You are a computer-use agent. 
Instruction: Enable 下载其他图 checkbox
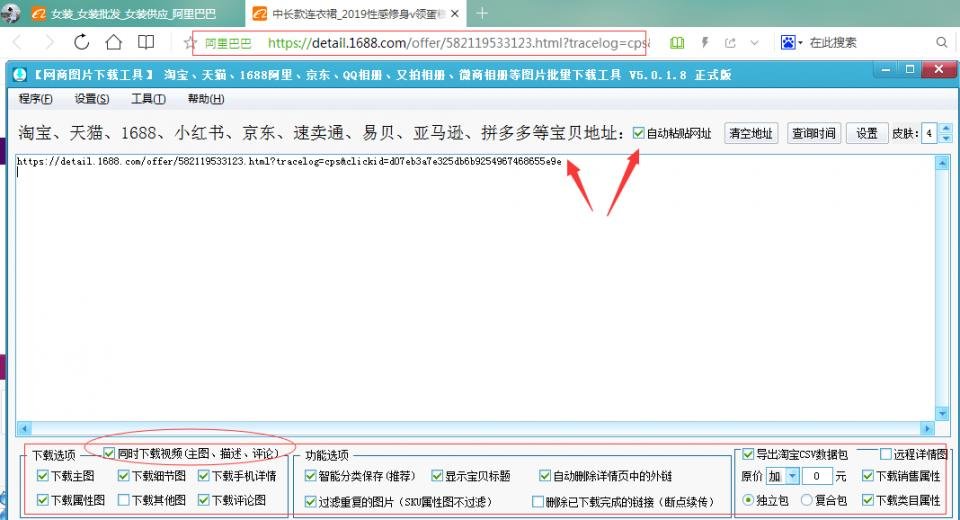click(x=123, y=500)
